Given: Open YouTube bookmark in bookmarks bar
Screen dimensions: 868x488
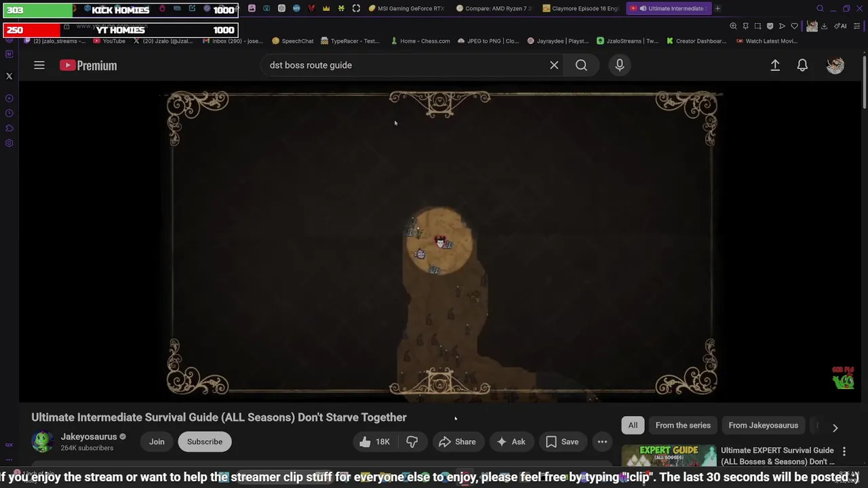Looking at the screenshot, I should (x=109, y=41).
